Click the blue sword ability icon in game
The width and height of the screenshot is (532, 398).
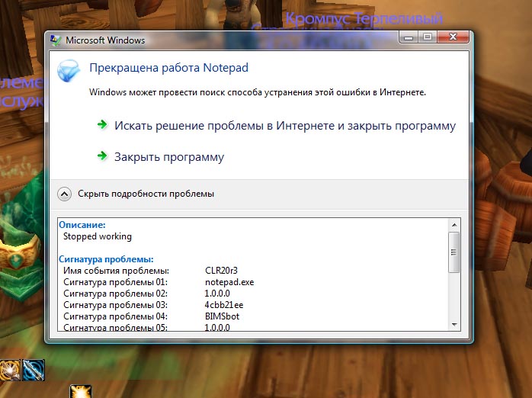point(34,371)
